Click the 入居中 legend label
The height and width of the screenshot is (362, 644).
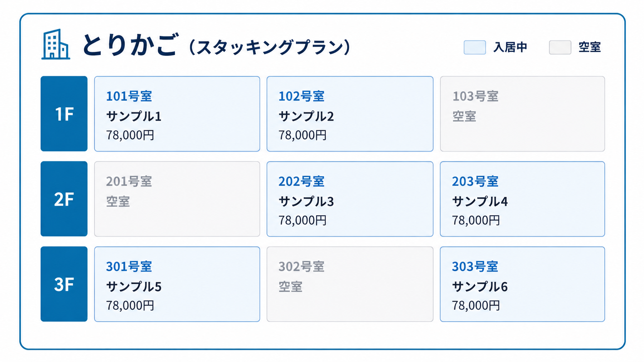click(x=510, y=47)
